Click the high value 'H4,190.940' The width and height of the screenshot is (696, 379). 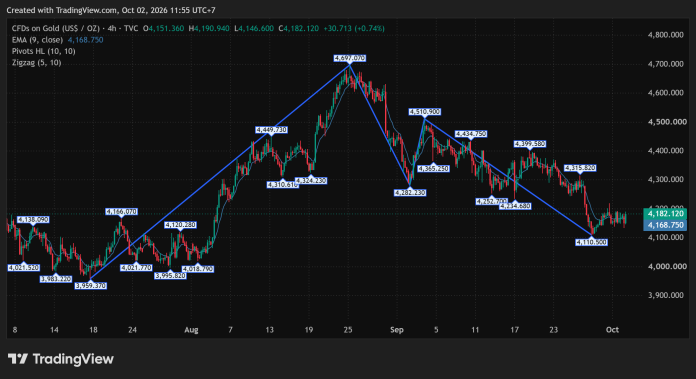pos(209,28)
